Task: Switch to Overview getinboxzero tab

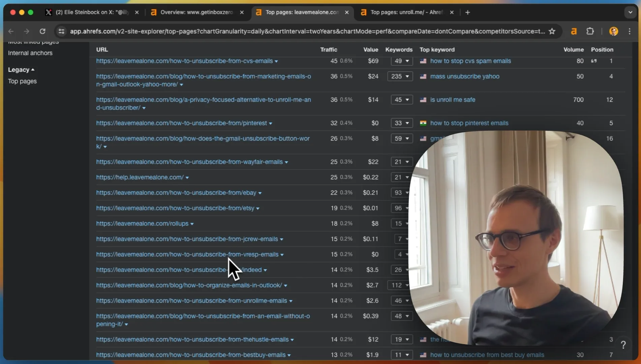Action: 196,12
